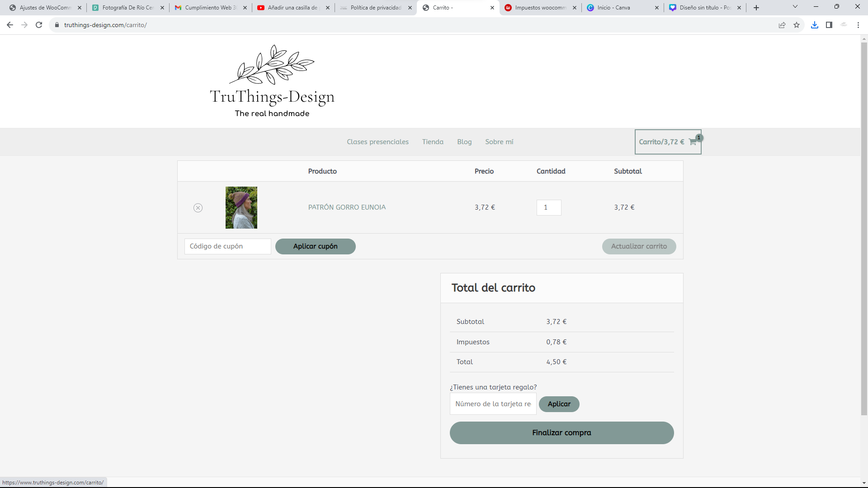Click the Impuestos value 0,78 €
Viewport: 868px width, 488px height.
[x=556, y=342]
